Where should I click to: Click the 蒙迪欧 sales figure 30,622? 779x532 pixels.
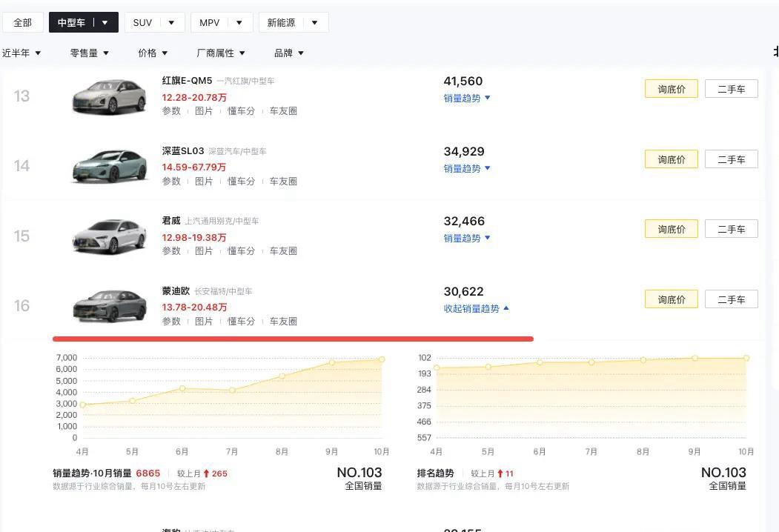(x=463, y=291)
